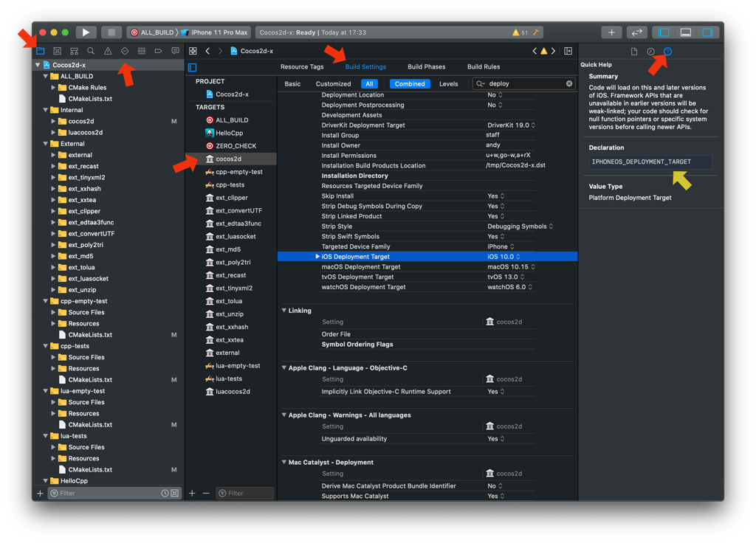Select the HelloCpp target in list

(x=229, y=133)
